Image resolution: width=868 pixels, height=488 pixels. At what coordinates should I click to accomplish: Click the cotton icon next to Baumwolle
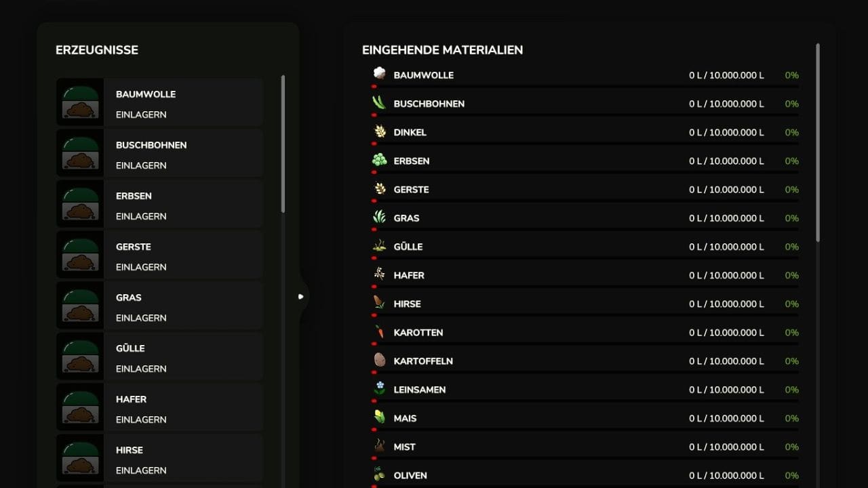click(x=379, y=73)
